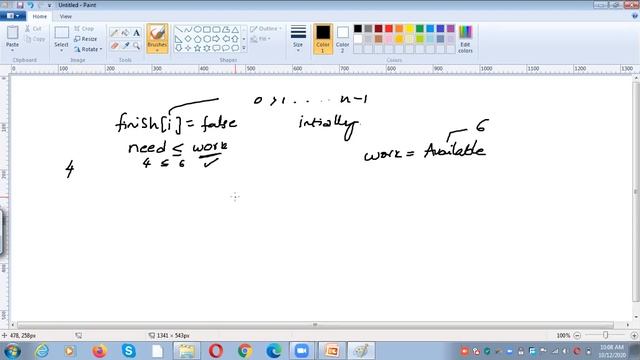This screenshot has width=640, height=360.
Task: Activate Color 2 background button
Action: coord(343,39)
